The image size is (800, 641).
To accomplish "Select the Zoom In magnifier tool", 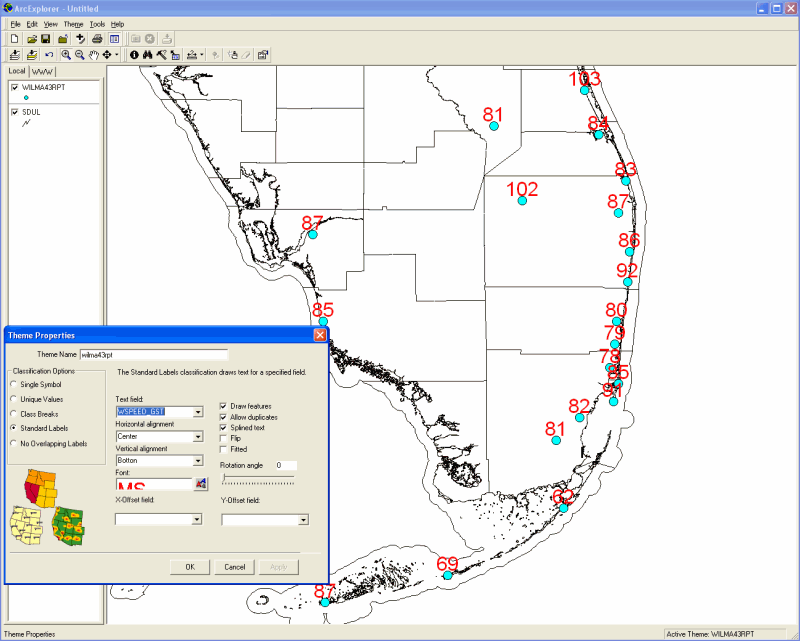I will pyautogui.click(x=66, y=54).
